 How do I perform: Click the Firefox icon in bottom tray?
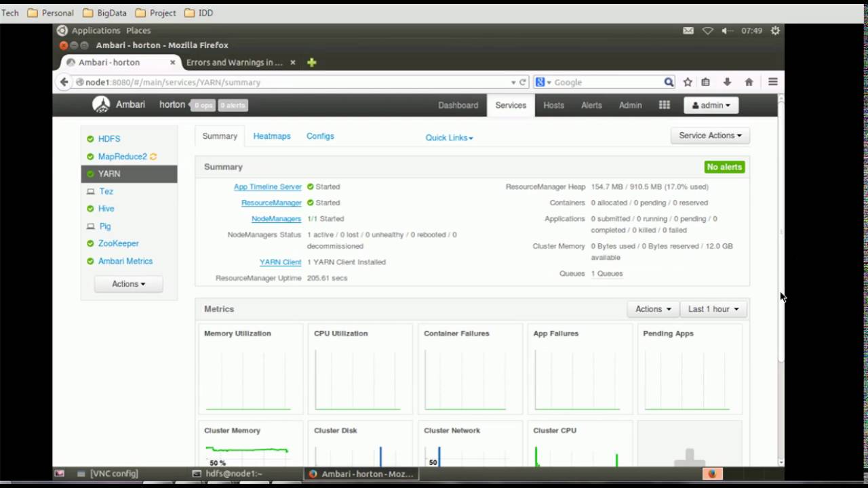(712, 474)
